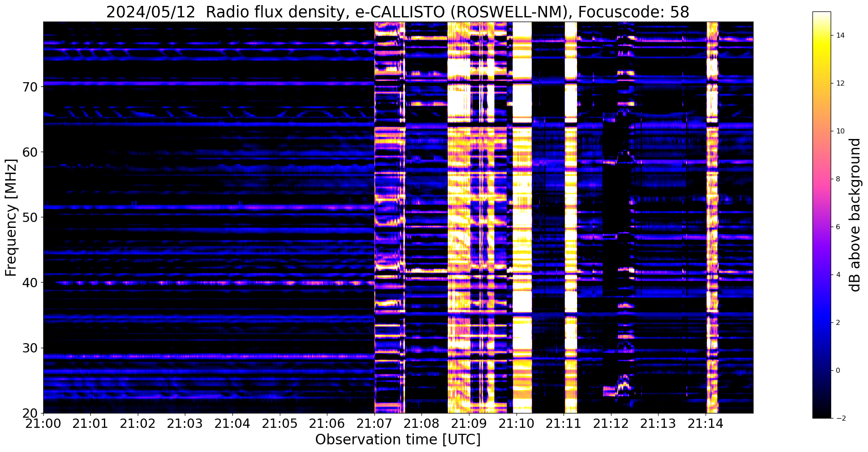Click the 21:11 time tick label

click(564, 423)
